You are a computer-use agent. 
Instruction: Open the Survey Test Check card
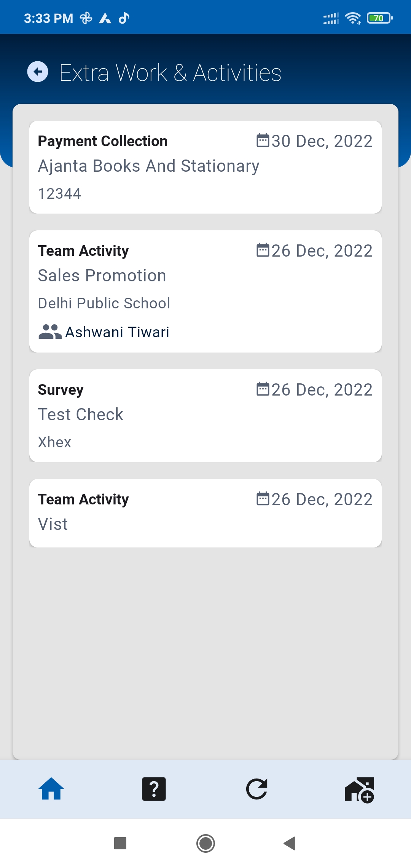tap(205, 416)
